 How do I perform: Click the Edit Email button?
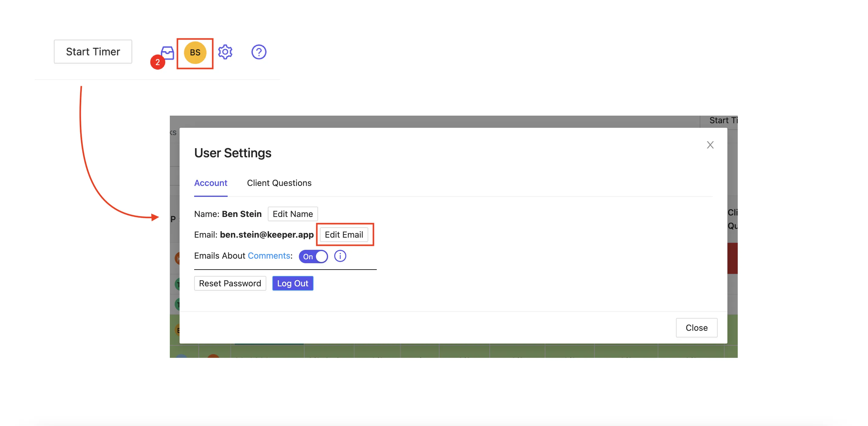pos(344,234)
